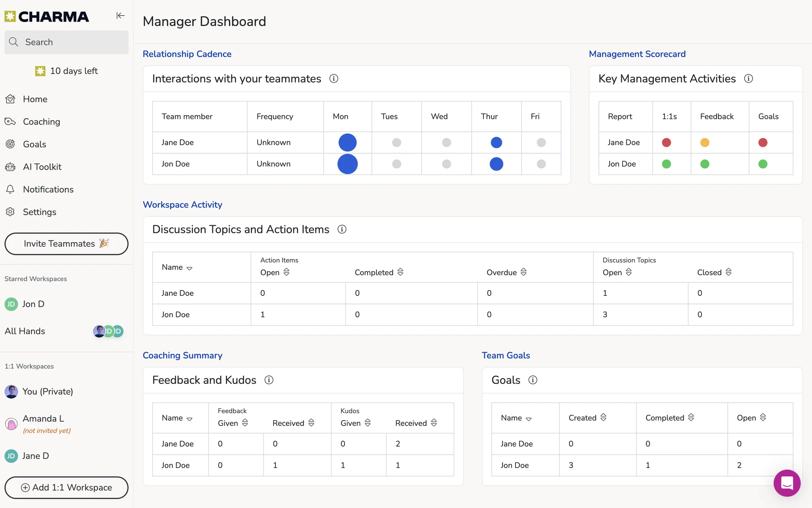Screen dimensions: 812x508
Task: Open the All Hands workspace avatars
Action: [108, 331]
